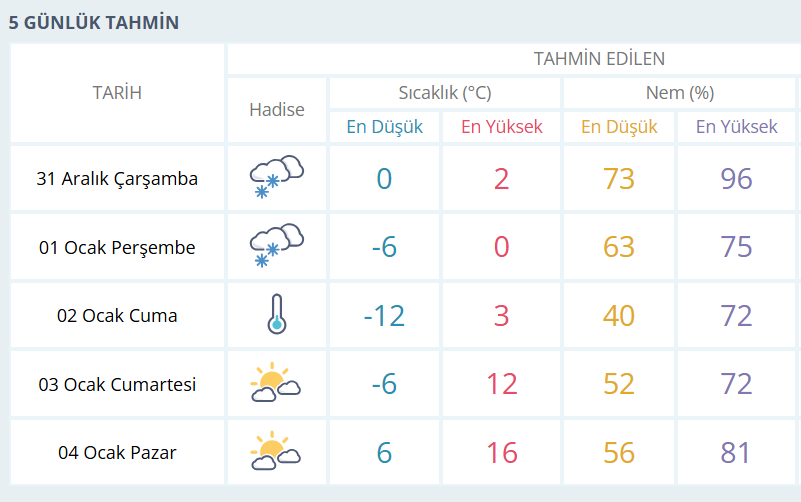Screen dimensions: 801x502
Task: Click the purple En Yüksek humidity subheader
Action: pos(737,127)
